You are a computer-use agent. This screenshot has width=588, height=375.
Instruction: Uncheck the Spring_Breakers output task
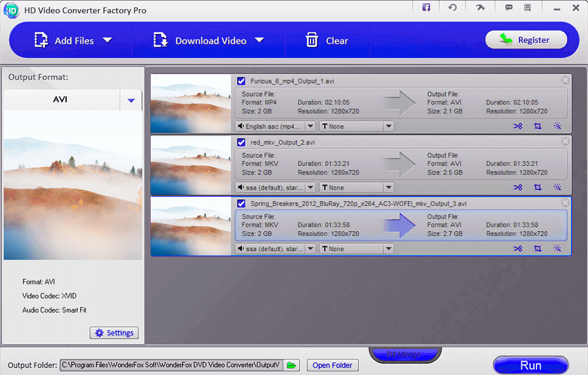pos(240,203)
